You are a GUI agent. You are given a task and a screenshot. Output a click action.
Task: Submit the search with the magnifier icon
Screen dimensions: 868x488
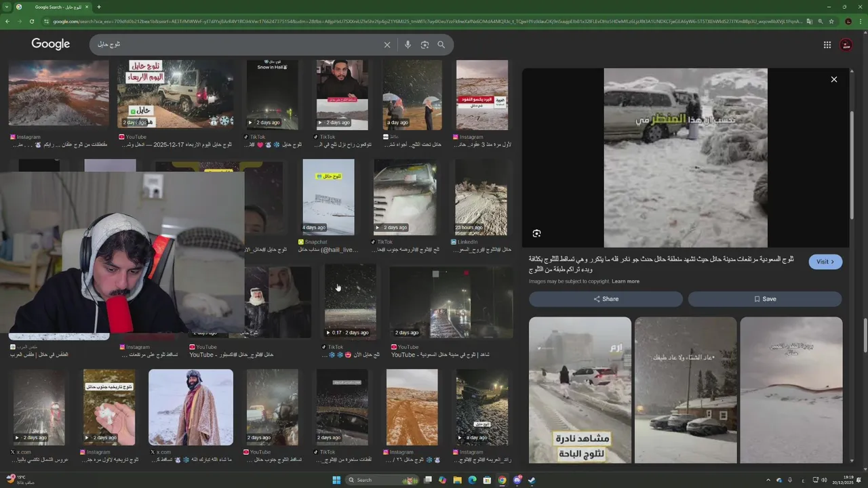[441, 45]
